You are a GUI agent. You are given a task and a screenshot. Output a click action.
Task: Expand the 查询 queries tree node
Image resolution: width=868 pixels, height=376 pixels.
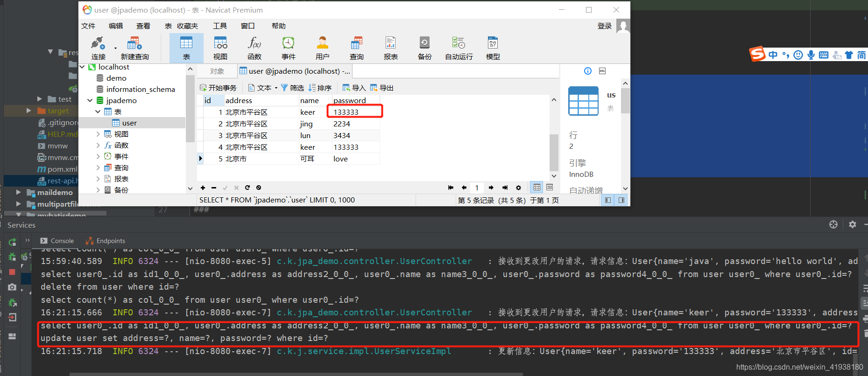(x=98, y=167)
